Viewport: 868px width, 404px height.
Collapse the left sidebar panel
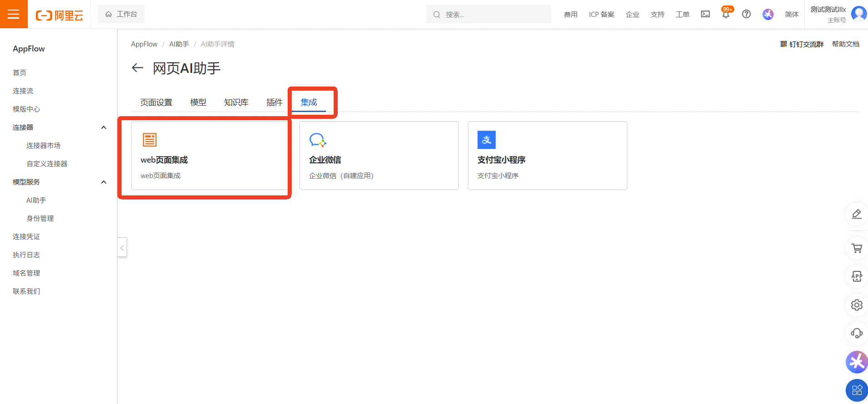point(122,247)
